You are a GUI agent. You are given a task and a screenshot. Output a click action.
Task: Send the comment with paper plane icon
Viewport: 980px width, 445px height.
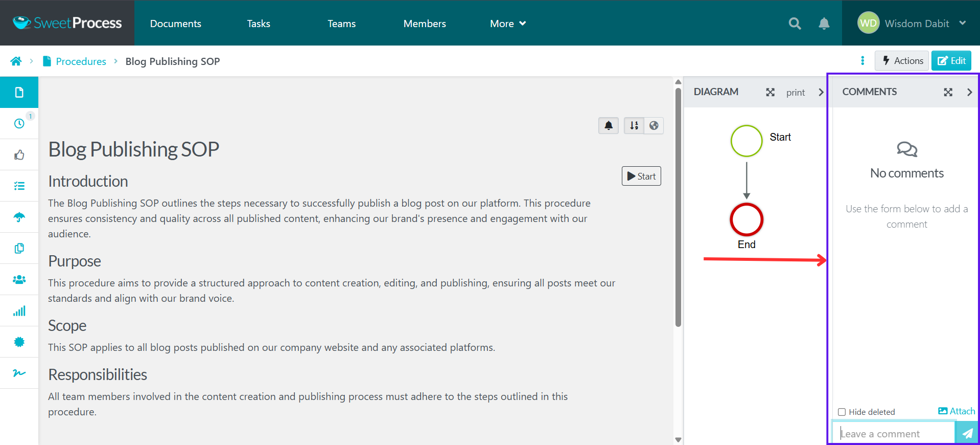coord(966,433)
